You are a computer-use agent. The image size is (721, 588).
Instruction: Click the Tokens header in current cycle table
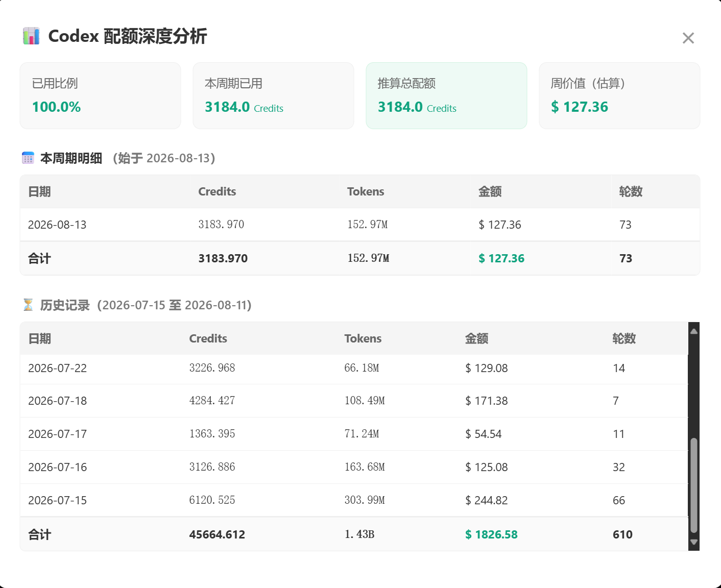[366, 192]
